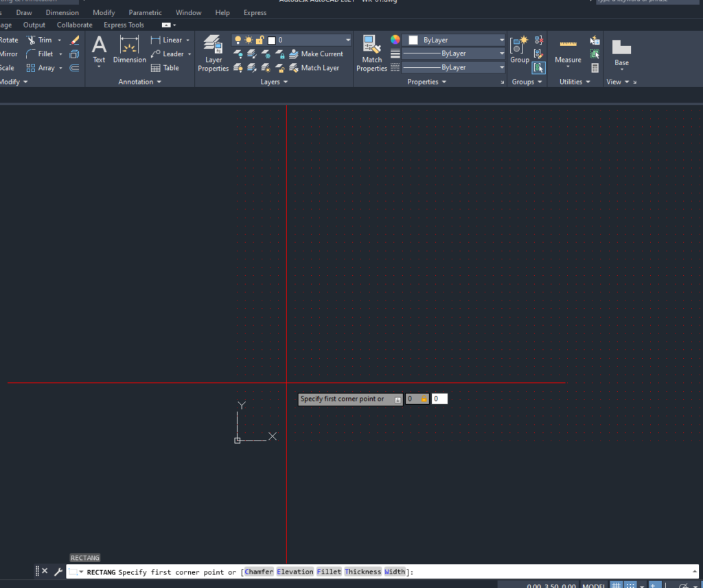
Task: Open Layer Properties manager
Action: pos(214,54)
